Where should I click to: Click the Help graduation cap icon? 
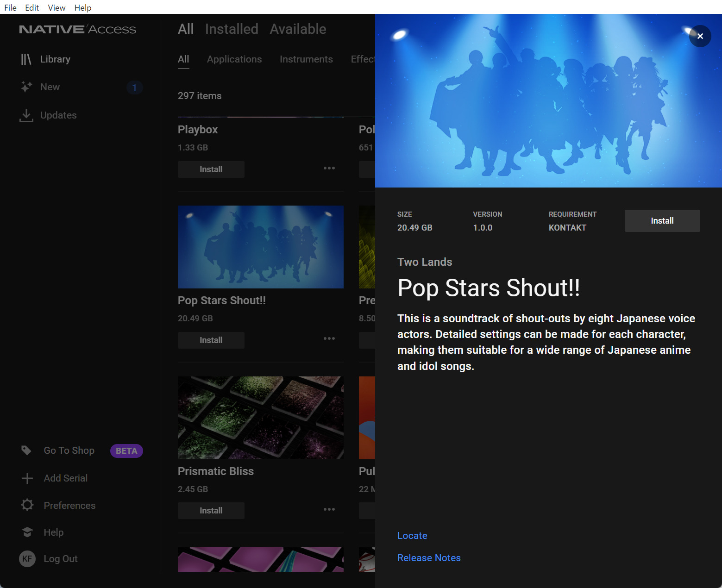(27, 532)
